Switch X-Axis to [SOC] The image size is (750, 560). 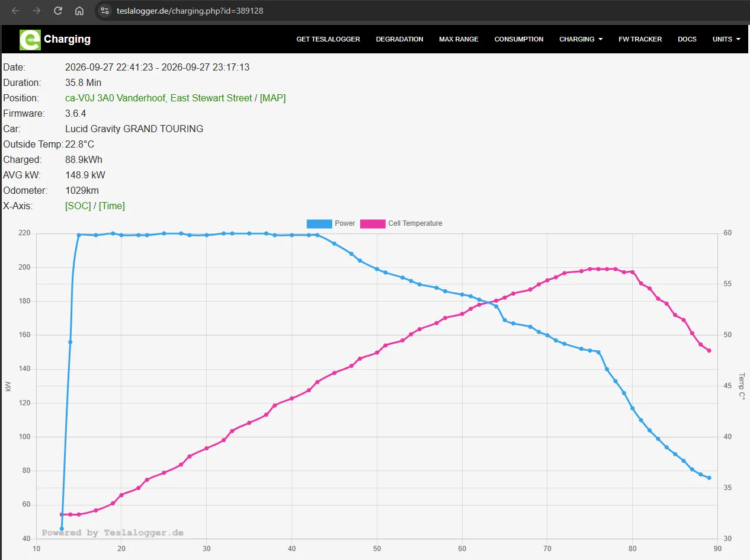tap(78, 206)
